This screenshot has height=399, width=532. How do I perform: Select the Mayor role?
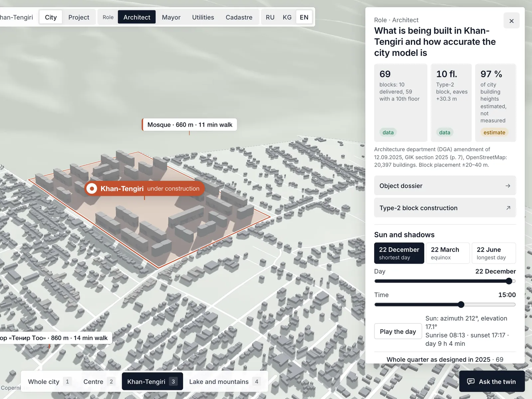tap(171, 17)
